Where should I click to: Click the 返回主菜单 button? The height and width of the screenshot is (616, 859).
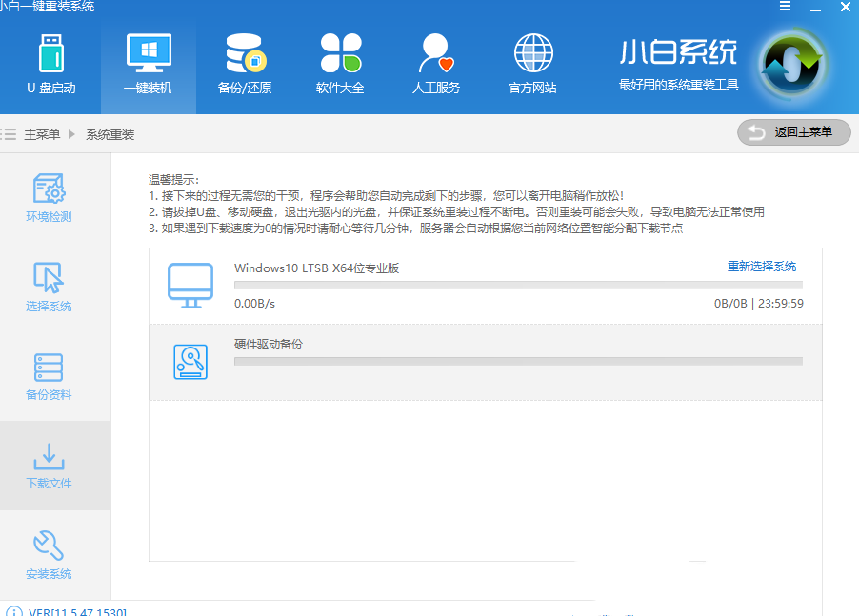coord(794,132)
